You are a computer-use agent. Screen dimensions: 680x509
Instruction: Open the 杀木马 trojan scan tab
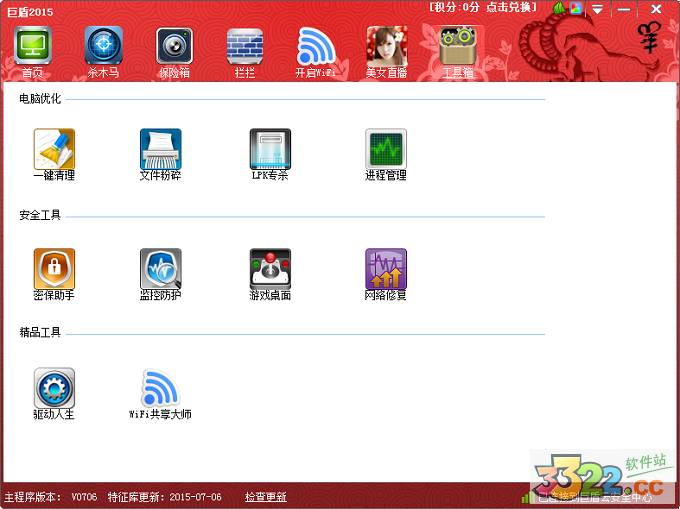tap(103, 52)
